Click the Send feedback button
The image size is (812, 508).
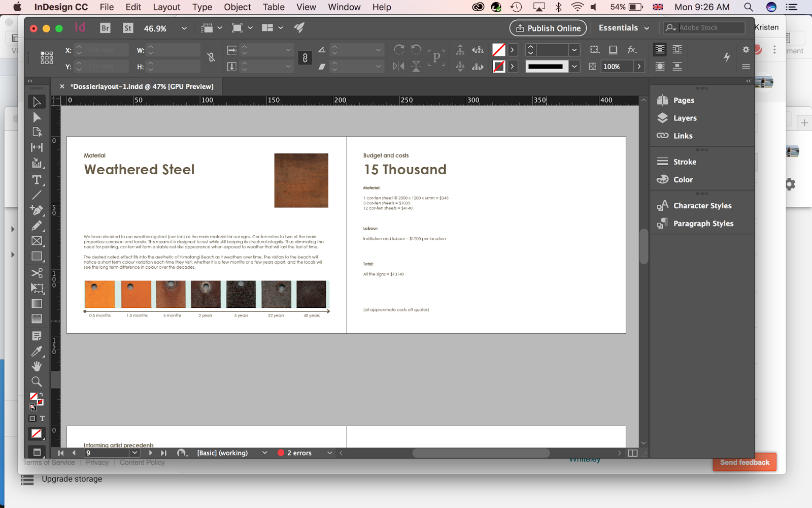[x=744, y=462]
